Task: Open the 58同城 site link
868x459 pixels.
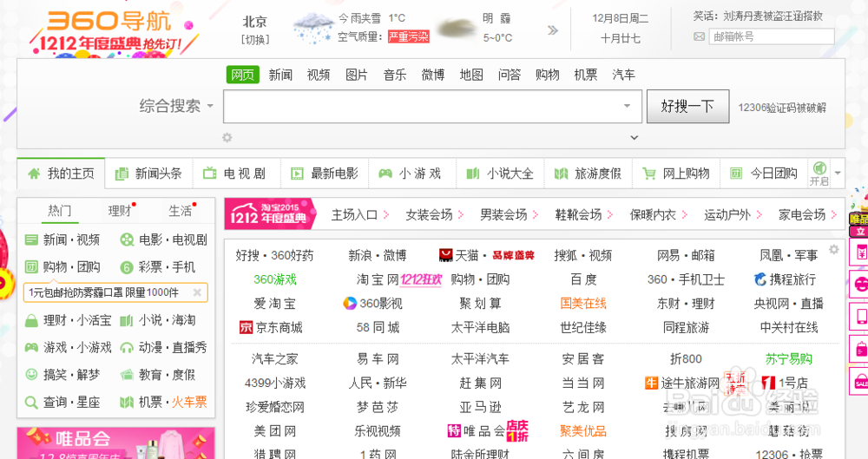Action: pos(378,327)
